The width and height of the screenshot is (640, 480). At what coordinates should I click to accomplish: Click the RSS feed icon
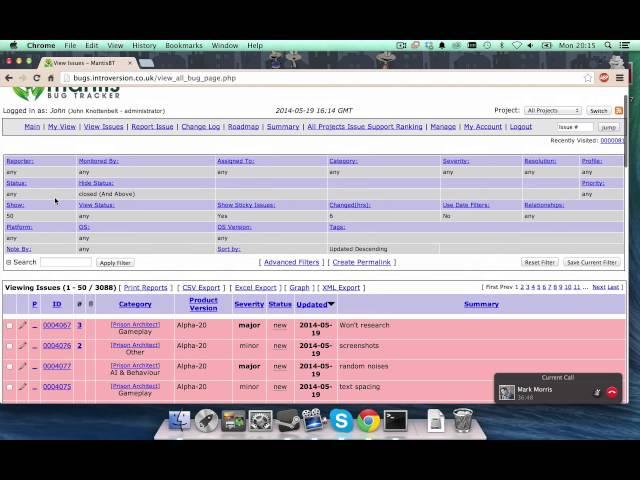[x=619, y=111]
